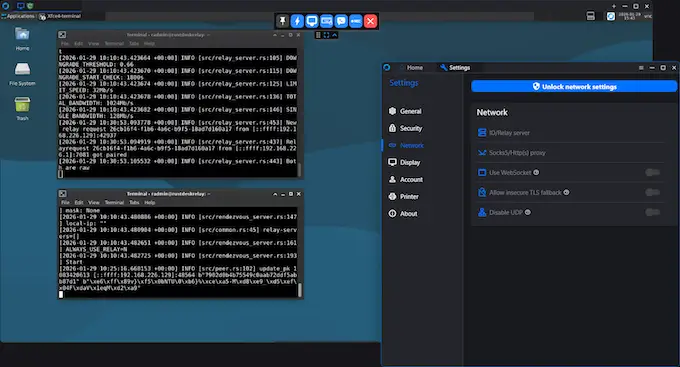Viewport: 680px width, 367px height.
Task: Click info icon beside Allow insecure TLS fallback
Action: click(566, 192)
